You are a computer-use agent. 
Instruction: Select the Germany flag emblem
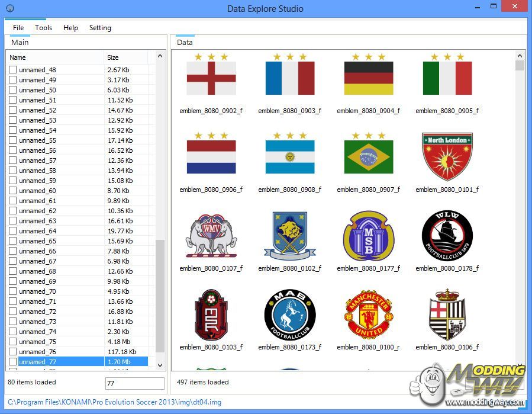click(x=368, y=78)
